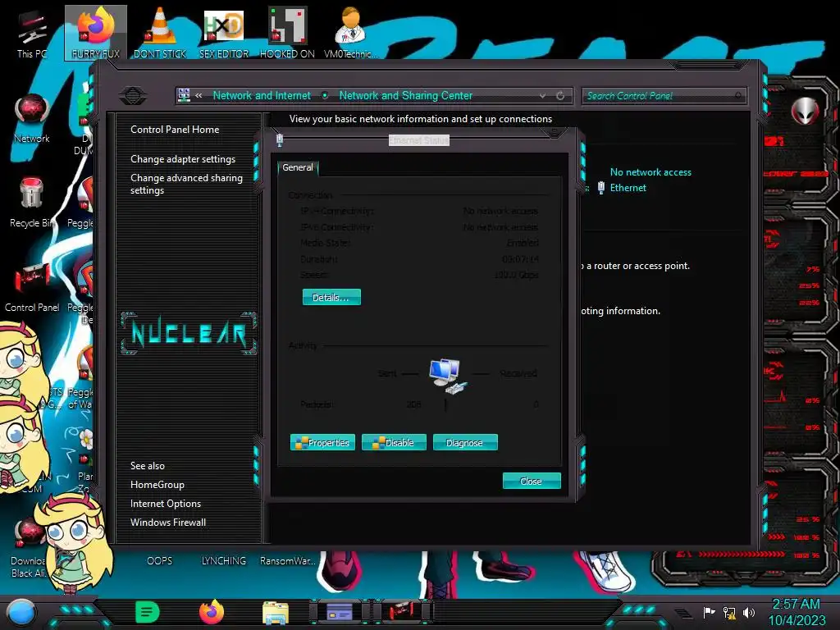Open the Ethernet connection link
This screenshot has width=840, height=630.
pyautogui.click(x=628, y=188)
